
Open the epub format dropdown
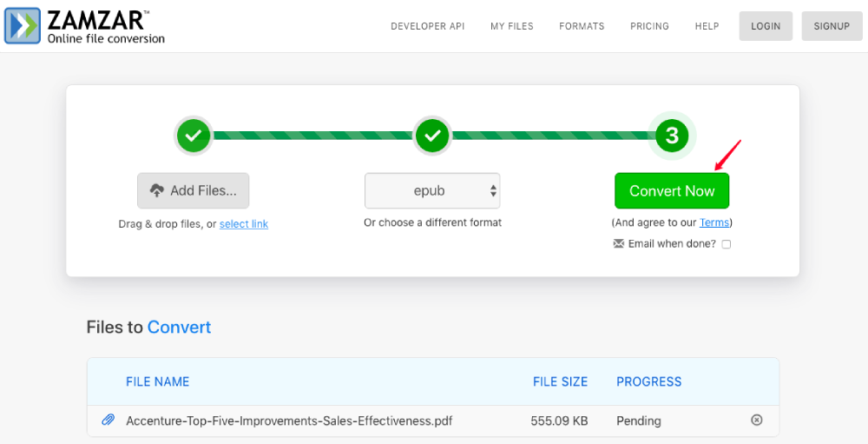coord(432,191)
